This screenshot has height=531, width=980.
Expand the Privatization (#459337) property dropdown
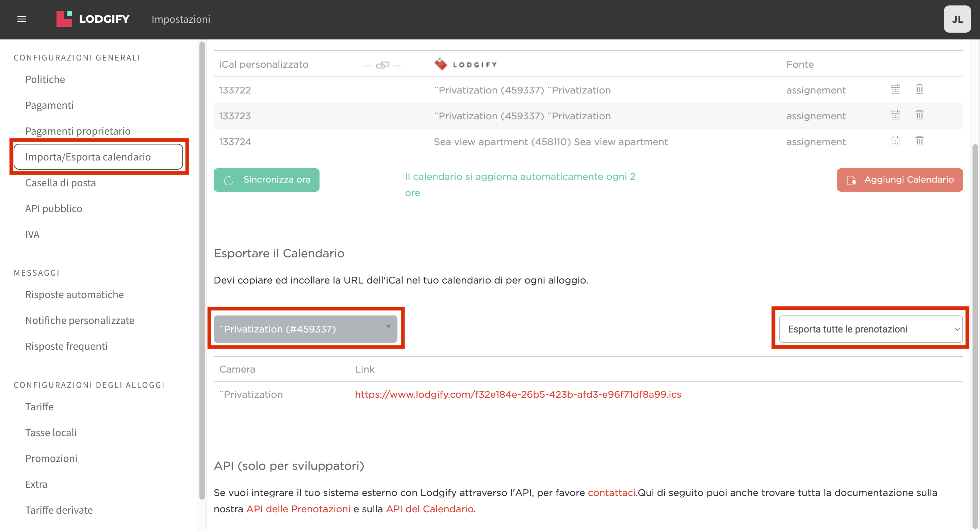coord(305,329)
